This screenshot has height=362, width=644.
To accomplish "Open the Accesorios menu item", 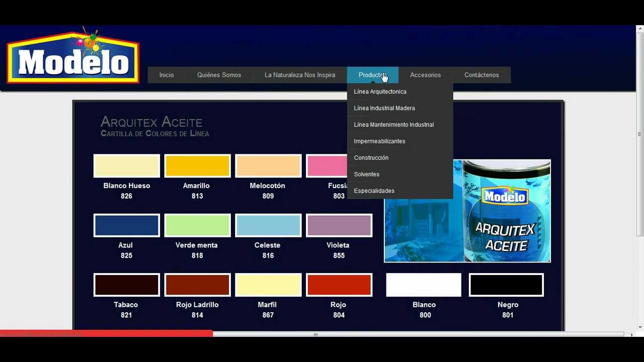I will coord(425,75).
